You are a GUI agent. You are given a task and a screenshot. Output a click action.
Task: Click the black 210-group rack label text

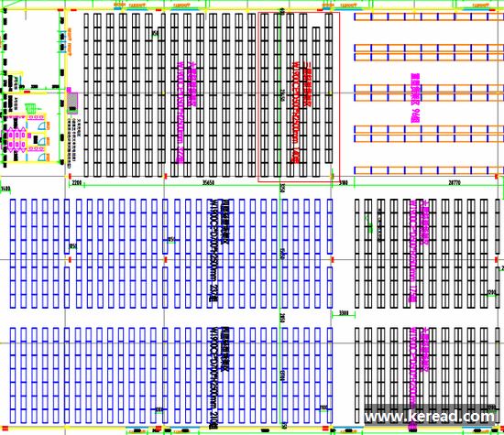point(214,378)
